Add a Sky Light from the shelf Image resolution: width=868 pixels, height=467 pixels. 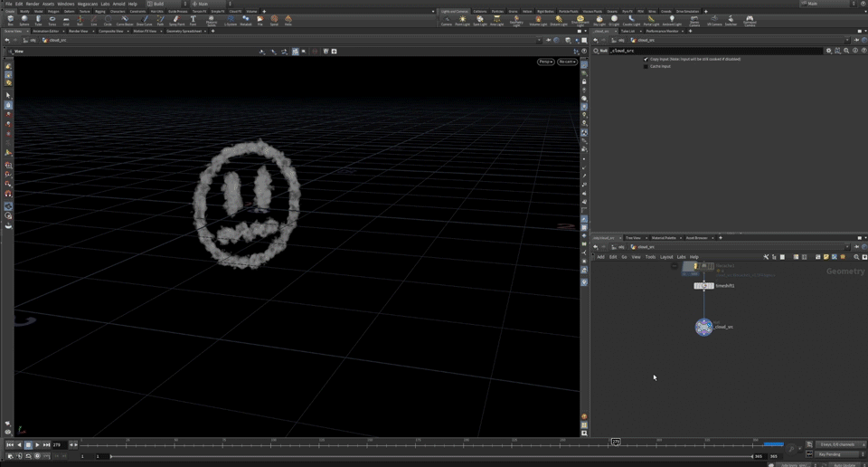point(599,21)
